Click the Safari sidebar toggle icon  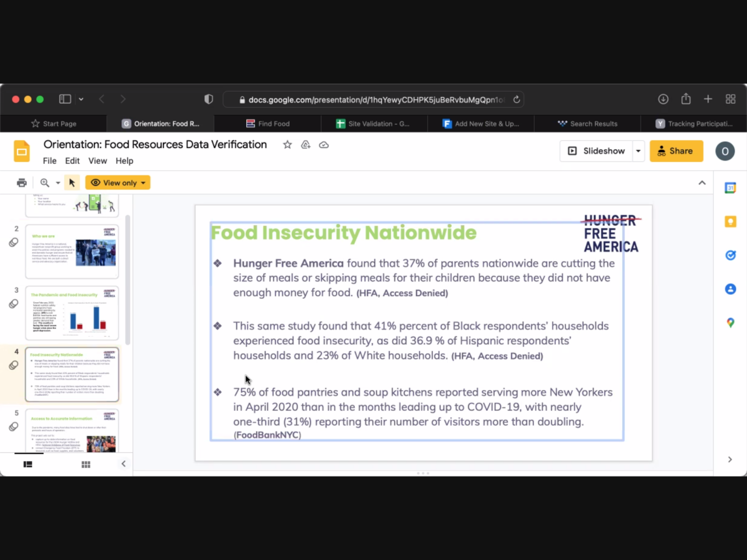[65, 99]
